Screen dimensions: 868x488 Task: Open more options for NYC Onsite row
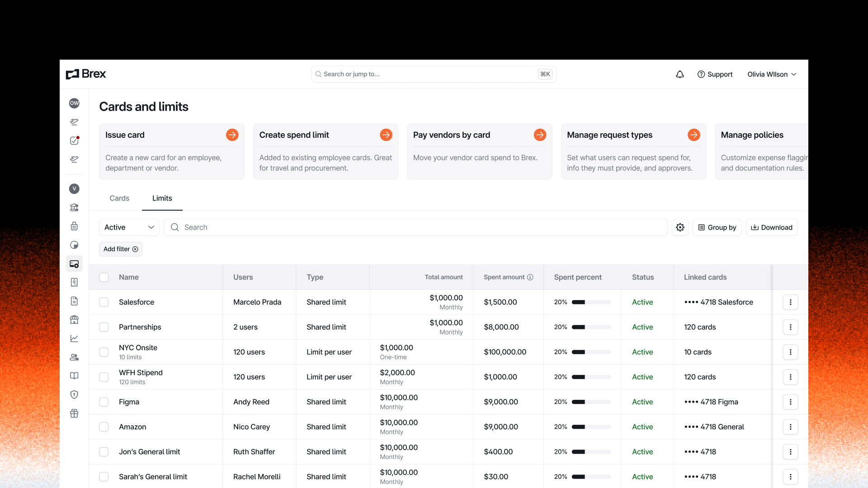[x=790, y=352]
